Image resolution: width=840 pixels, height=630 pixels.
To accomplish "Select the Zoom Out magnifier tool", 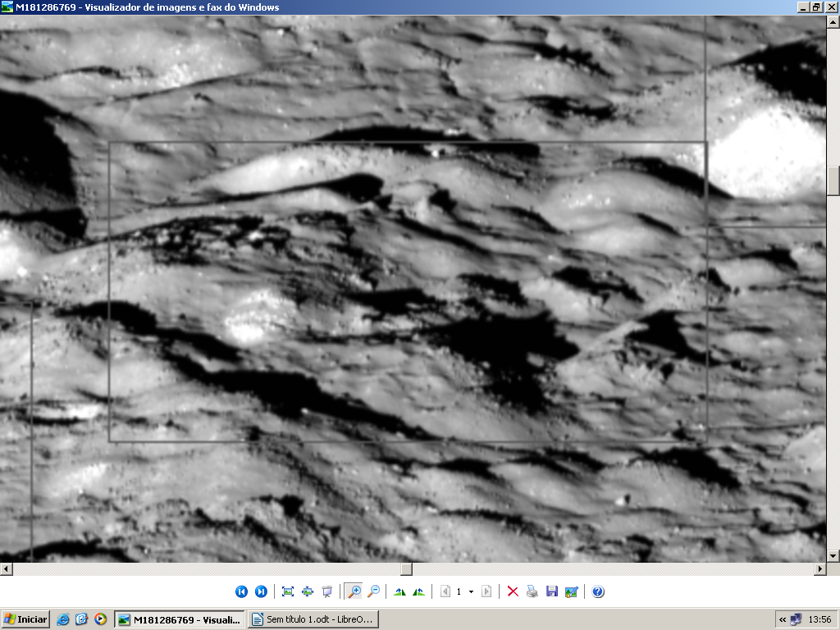I will pos(373,591).
